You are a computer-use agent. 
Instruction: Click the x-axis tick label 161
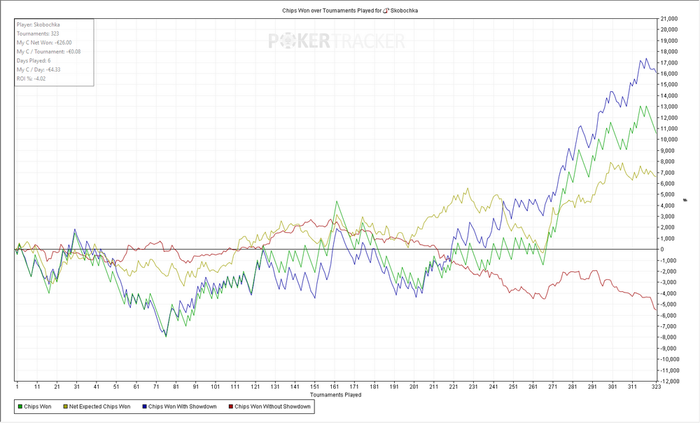click(x=334, y=387)
